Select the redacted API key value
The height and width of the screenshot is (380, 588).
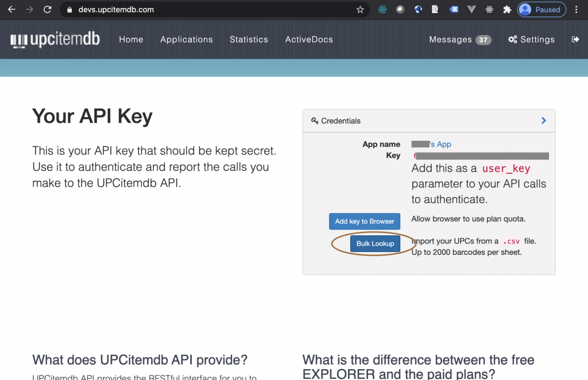[x=481, y=156]
